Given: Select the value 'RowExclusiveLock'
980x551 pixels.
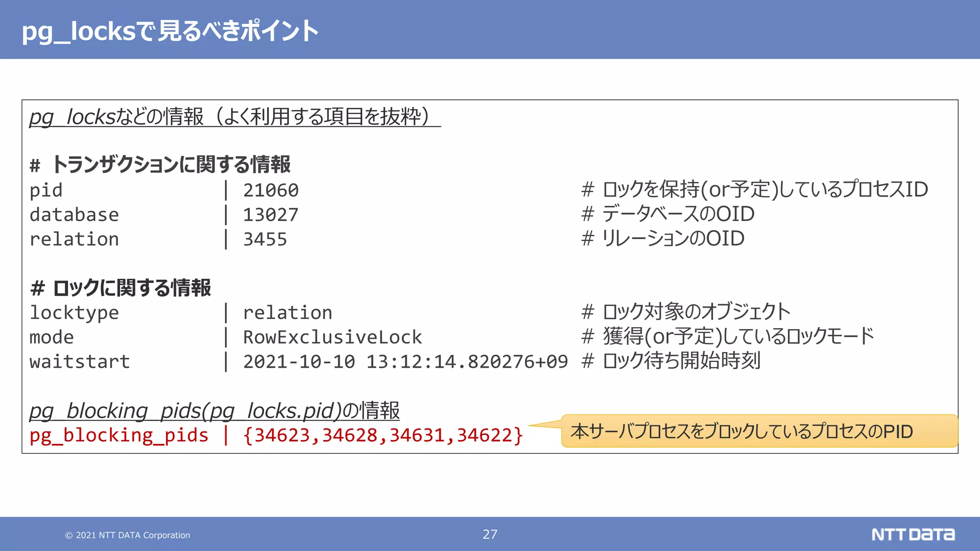Looking at the screenshot, I should click(x=333, y=337).
